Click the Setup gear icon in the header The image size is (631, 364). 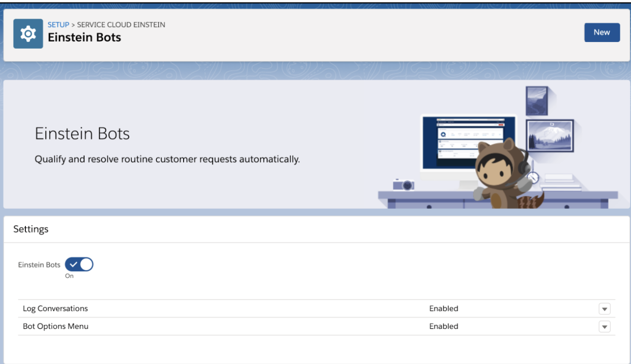pos(28,33)
